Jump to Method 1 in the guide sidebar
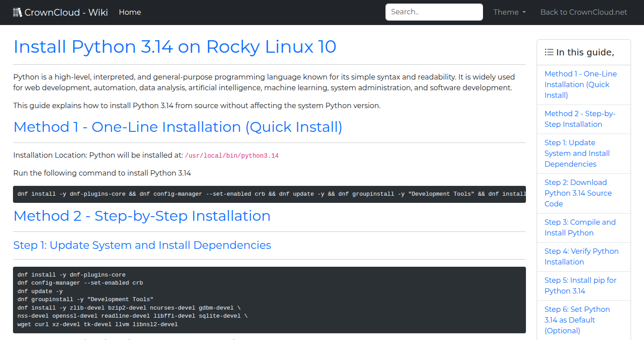Viewport: 644px width, 340px height. click(584, 84)
